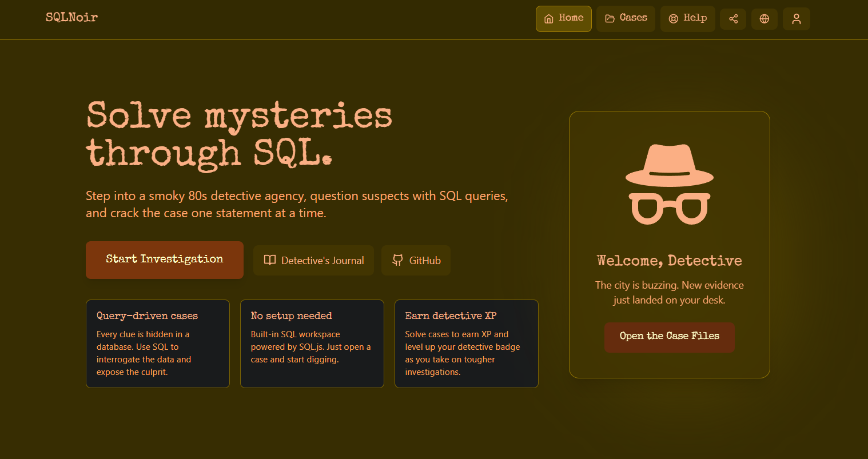Select the No setup needed card heading
The image size is (868, 459).
click(291, 316)
